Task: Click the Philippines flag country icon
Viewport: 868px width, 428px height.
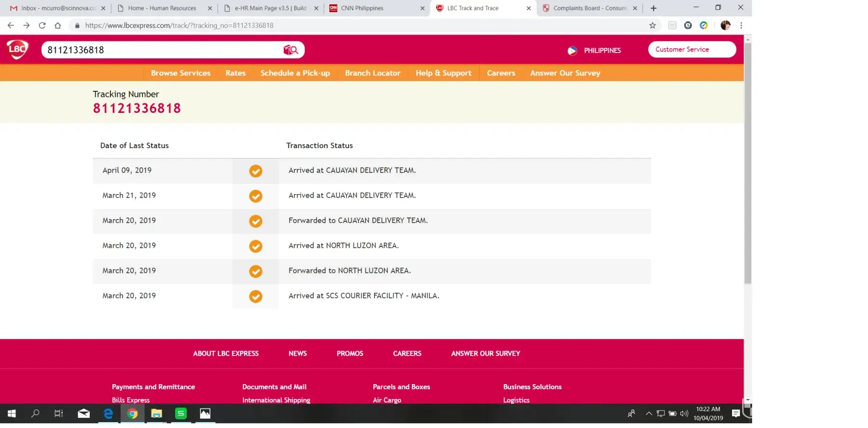Action: pos(572,51)
